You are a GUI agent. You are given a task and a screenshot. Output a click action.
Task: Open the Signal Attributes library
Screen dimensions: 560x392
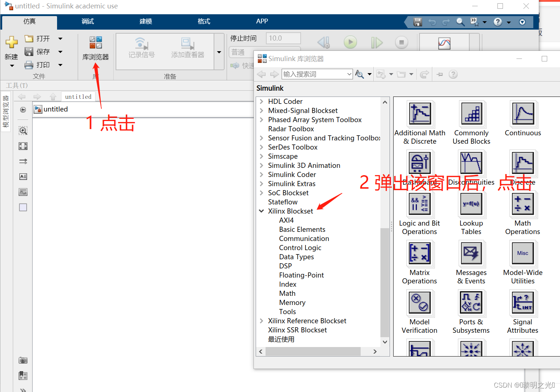[523, 312]
